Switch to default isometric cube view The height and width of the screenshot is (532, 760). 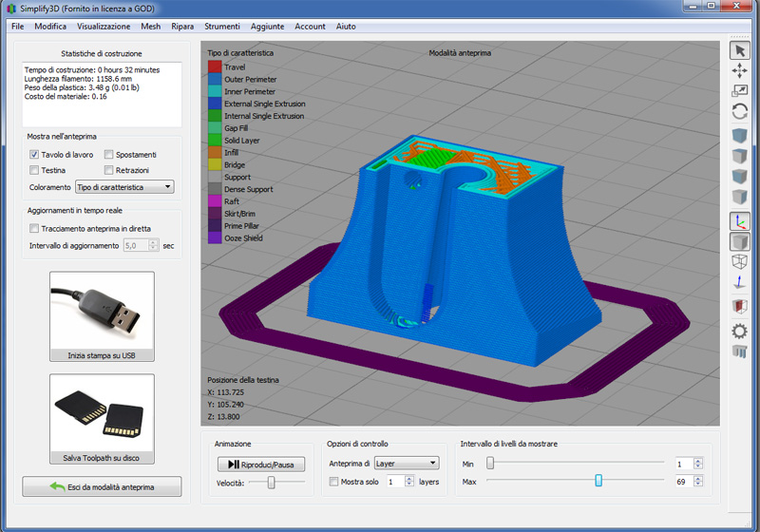click(740, 135)
